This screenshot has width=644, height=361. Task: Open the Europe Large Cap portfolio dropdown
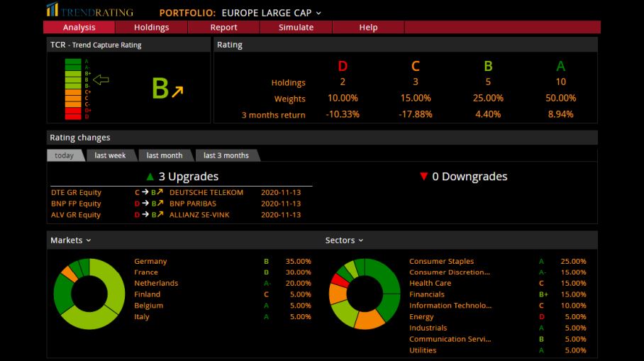[x=318, y=13]
